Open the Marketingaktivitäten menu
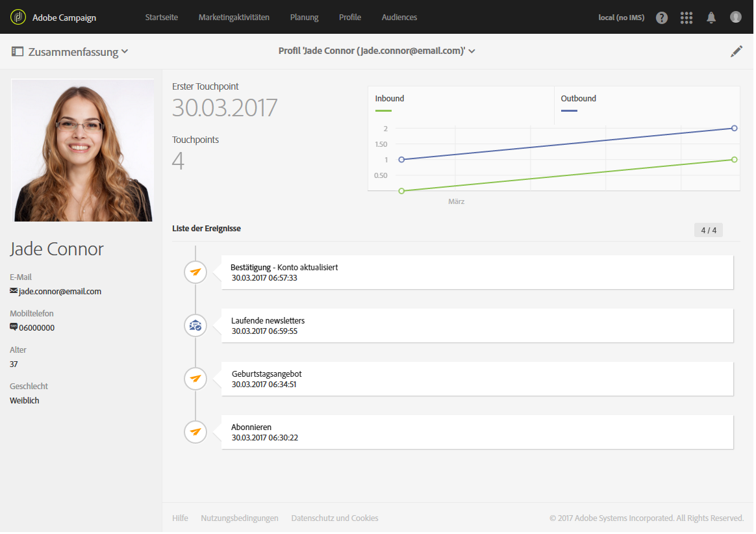Screen dimensions: 756x534 [x=234, y=18]
